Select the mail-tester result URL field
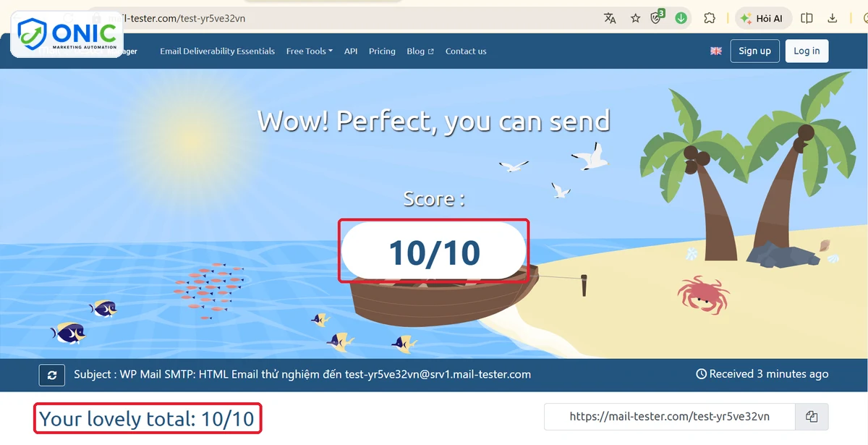Screen dimensions: 868x445 [x=670, y=417]
